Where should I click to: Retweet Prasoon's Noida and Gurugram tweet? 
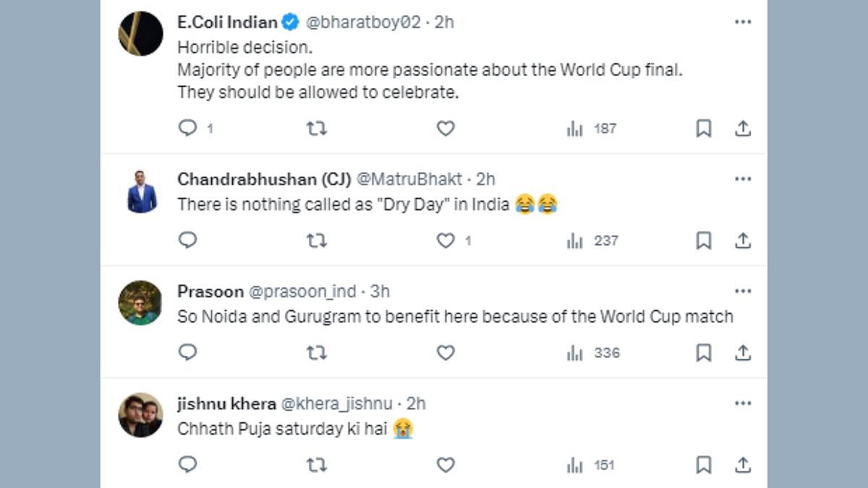(316, 353)
